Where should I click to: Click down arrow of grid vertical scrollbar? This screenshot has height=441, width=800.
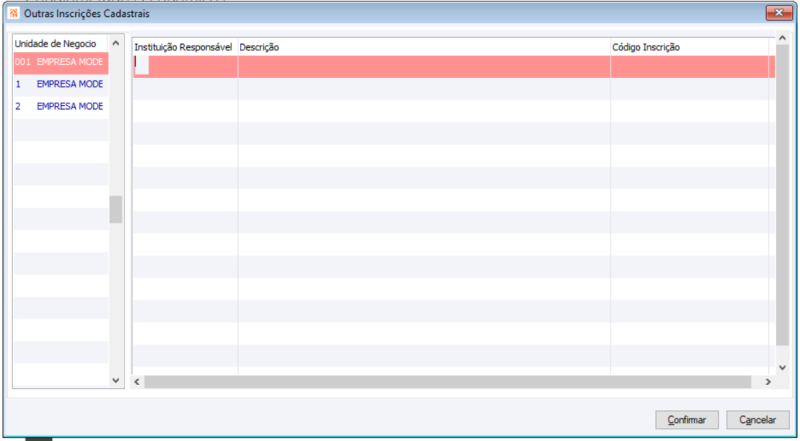click(x=782, y=368)
